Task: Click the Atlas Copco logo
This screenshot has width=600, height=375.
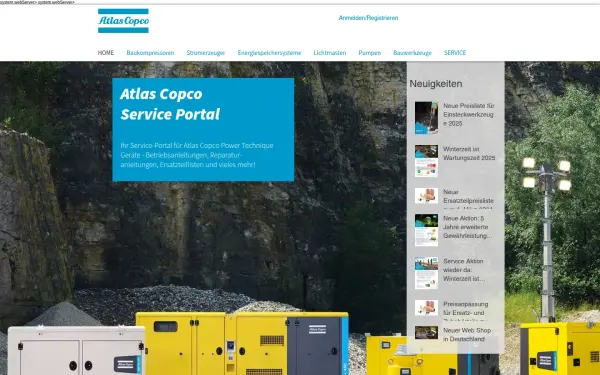Action: coord(123,21)
